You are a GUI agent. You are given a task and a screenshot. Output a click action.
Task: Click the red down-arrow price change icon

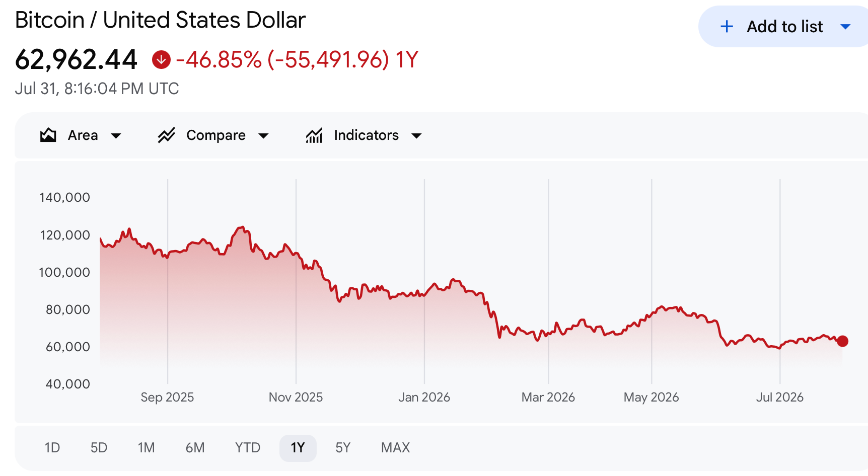coord(161,60)
